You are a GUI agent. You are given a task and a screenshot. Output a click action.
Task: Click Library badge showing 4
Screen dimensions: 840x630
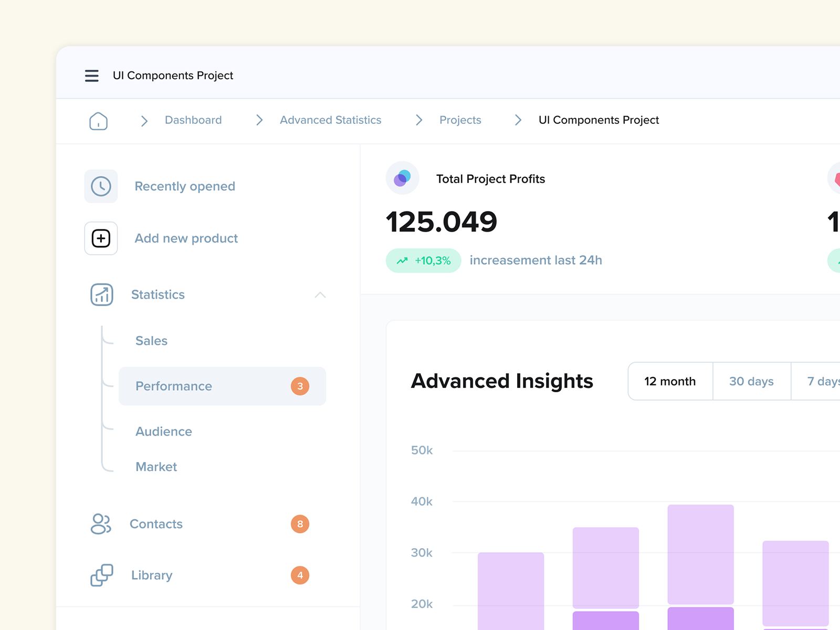click(300, 575)
